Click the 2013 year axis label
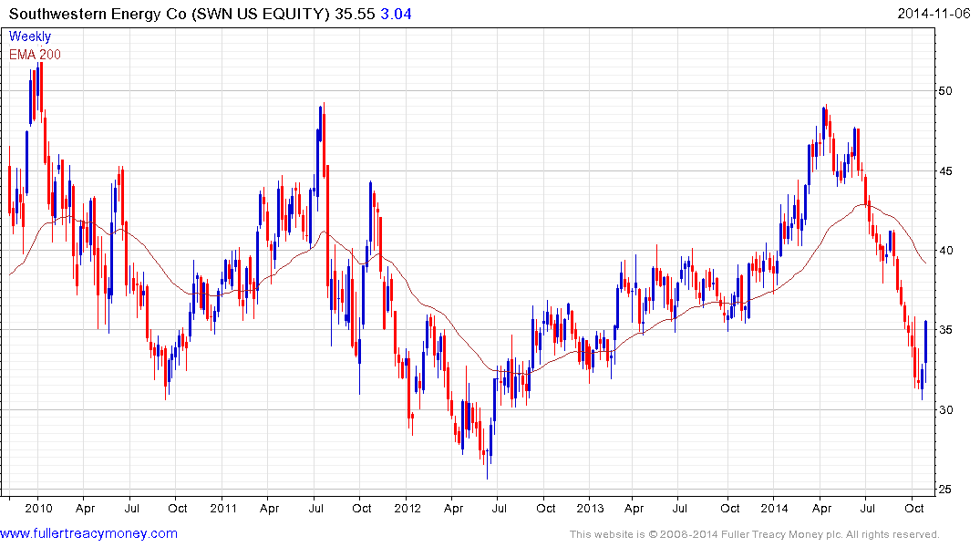This screenshot has width=980, height=547. pos(591,508)
